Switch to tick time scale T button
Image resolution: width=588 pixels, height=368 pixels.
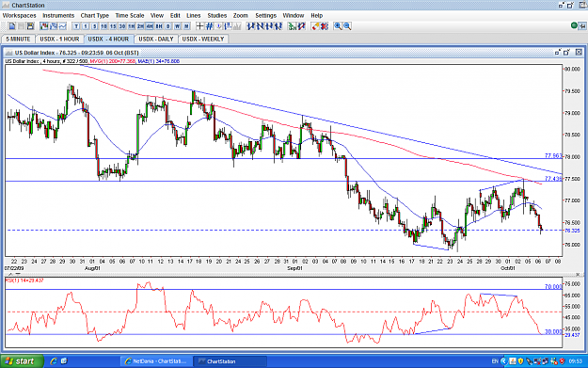(76, 26)
